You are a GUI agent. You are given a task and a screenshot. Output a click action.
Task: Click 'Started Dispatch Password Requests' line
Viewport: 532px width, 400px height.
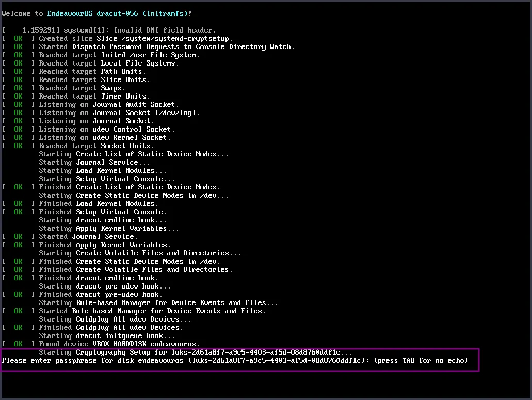[167, 47]
